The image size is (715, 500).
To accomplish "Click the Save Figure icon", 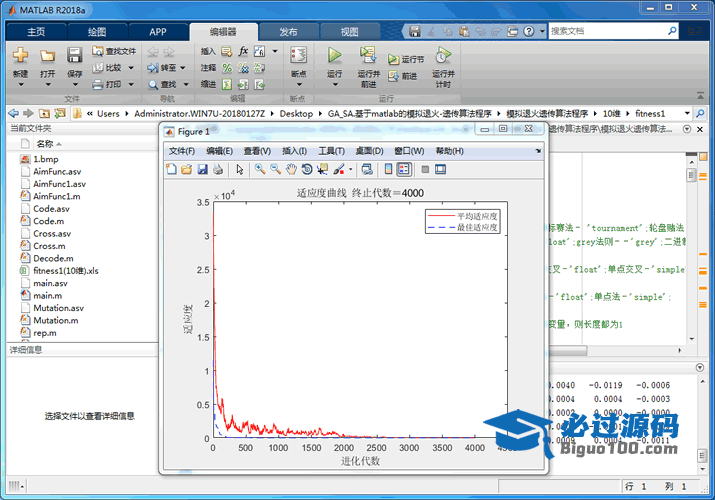I will tap(203, 170).
